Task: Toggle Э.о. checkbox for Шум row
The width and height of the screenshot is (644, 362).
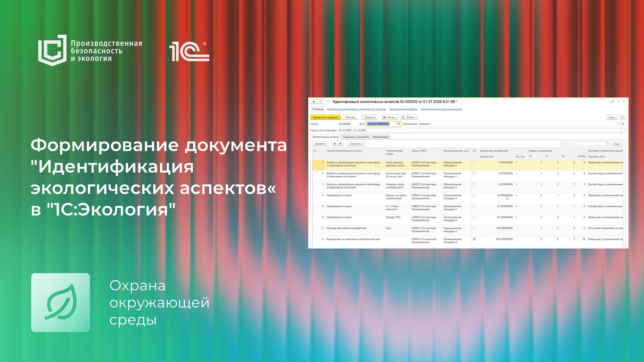Action: pyautogui.click(x=474, y=228)
